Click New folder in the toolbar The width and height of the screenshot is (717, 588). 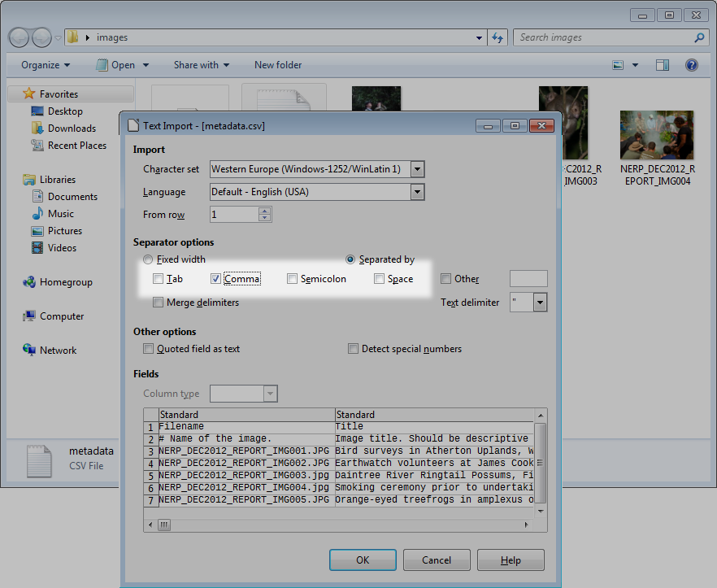point(278,65)
